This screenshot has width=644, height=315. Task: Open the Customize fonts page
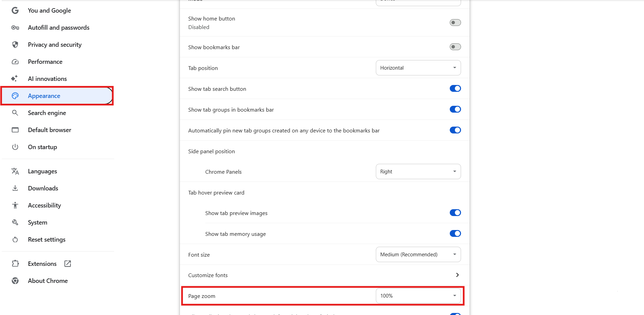324,275
